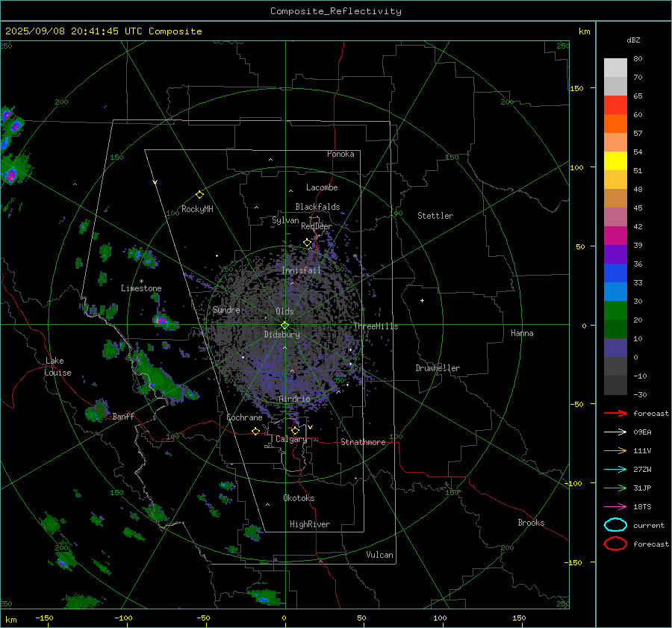The width and height of the screenshot is (672, 628).
Task: Select the Lake Louise label on the map
Action: (x=57, y=367)
